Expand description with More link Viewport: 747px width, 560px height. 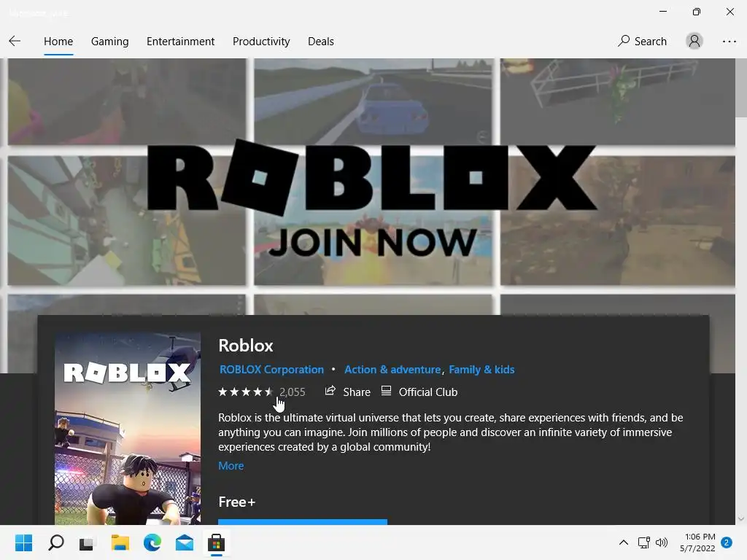coord(231,466)
